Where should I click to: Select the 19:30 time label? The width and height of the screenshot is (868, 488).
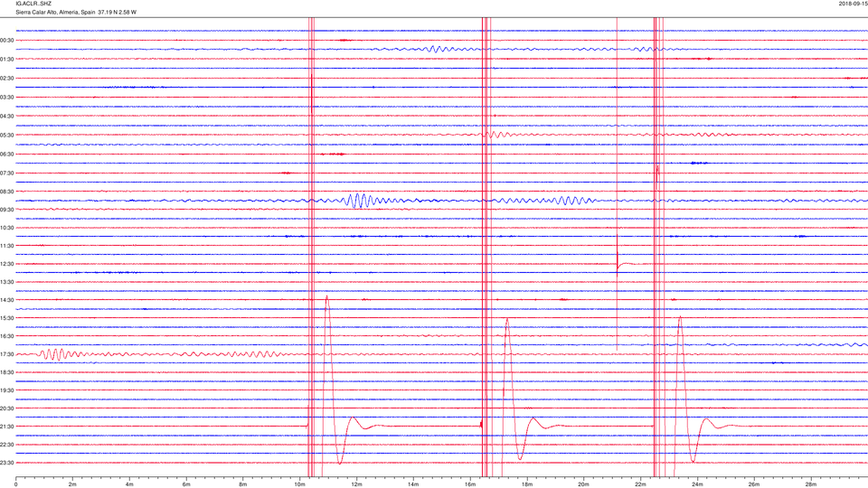pos(7,390)
